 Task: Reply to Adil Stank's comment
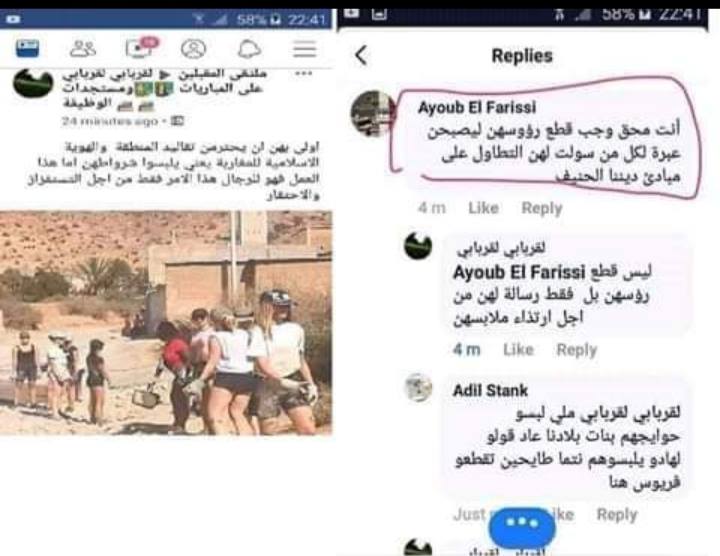(617, 515)
